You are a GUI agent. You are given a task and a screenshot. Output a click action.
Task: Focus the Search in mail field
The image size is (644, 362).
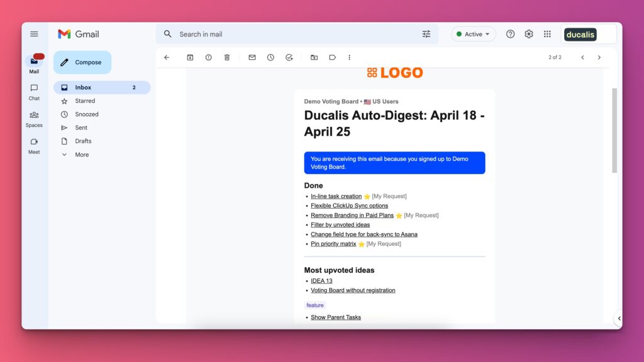coord(297,34)
